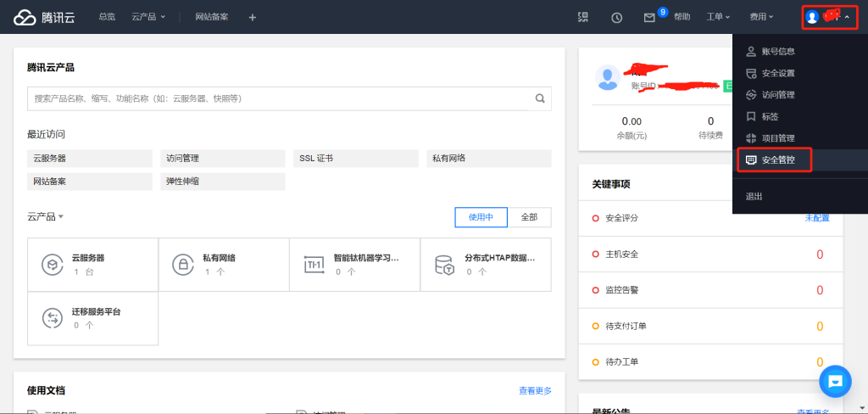The width and height of the screenshot is (868, 414).
Task: Open recently visited 网站备案
Action: (90, 182)
